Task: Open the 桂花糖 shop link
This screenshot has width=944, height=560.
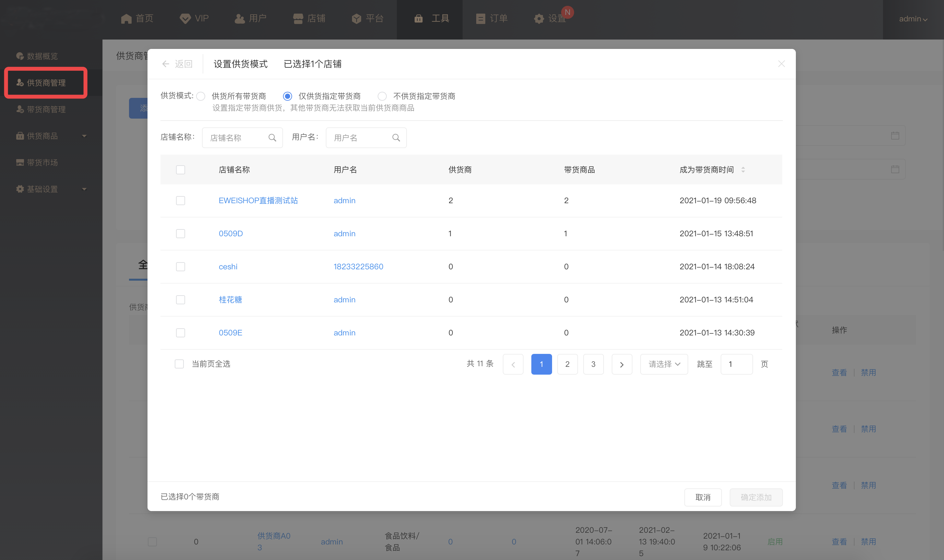Action: pos(230,300)
